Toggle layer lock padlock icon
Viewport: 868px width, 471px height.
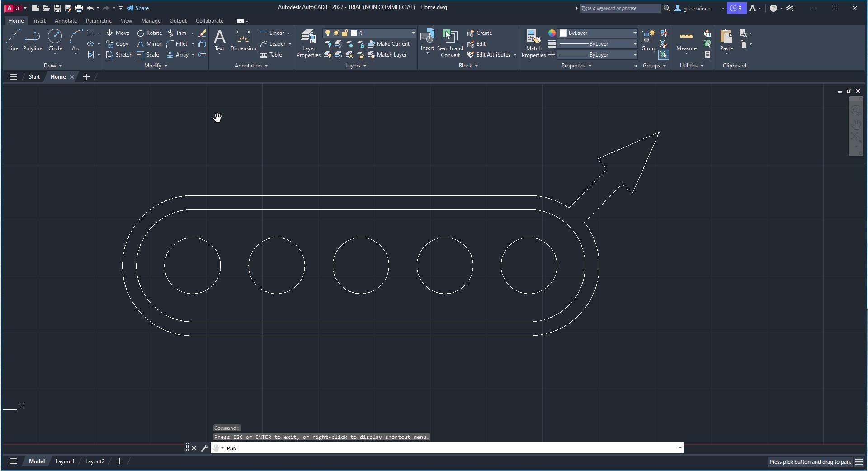click(x=344, y=33)
